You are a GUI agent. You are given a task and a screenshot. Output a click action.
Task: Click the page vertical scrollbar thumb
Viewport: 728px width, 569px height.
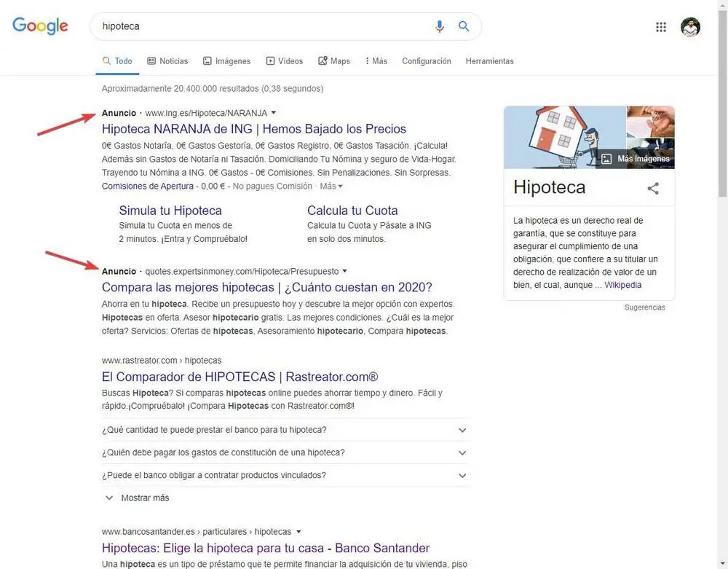722,104
